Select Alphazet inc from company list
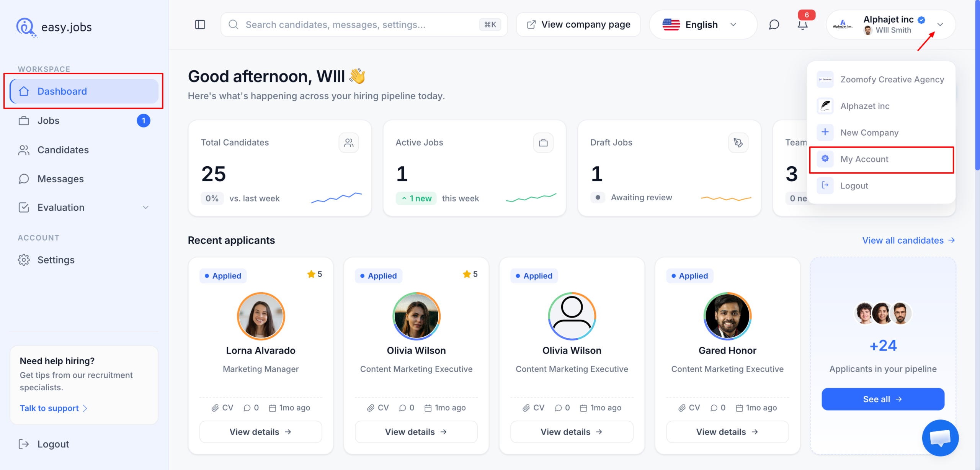The width and height of the screenshot is (980, 470). pos(881,106)
